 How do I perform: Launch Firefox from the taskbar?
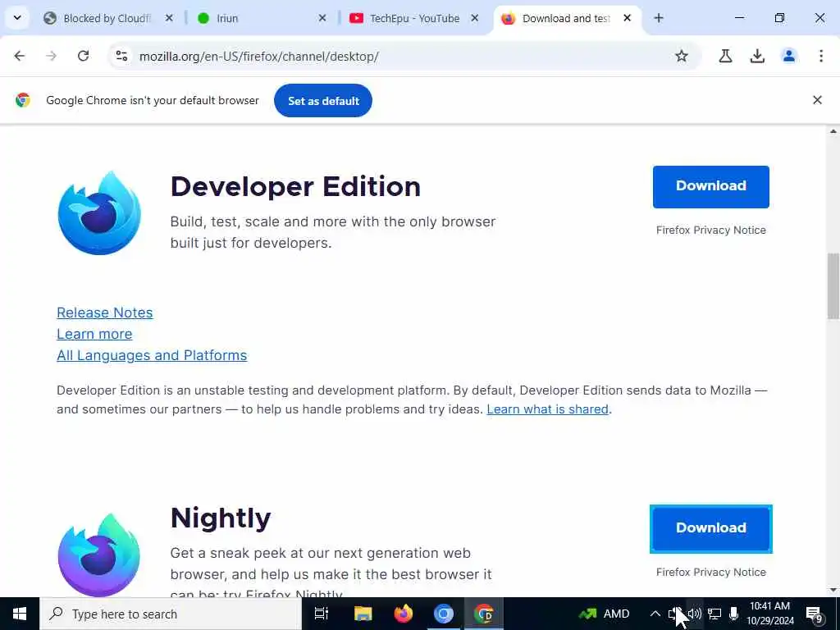[x=404, y=614]
